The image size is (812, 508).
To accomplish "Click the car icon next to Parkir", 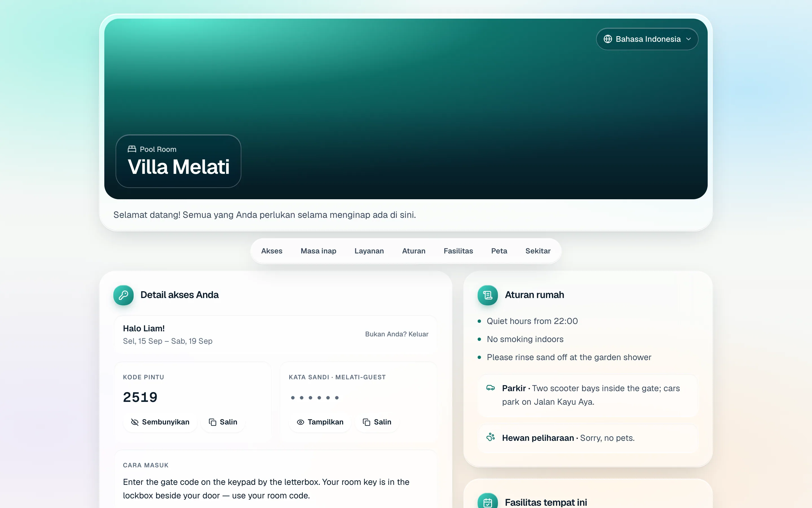I will pyautogui.click(x=491, y=388).
